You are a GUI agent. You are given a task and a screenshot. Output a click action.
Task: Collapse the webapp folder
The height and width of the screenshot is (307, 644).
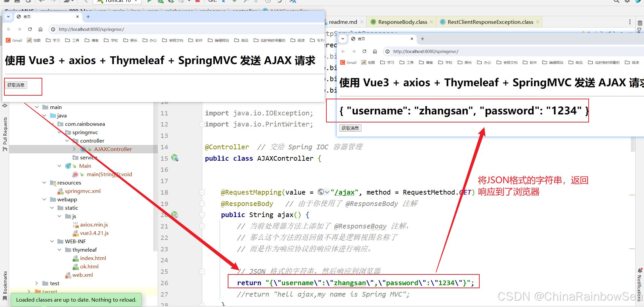click(x=44, y=199)
